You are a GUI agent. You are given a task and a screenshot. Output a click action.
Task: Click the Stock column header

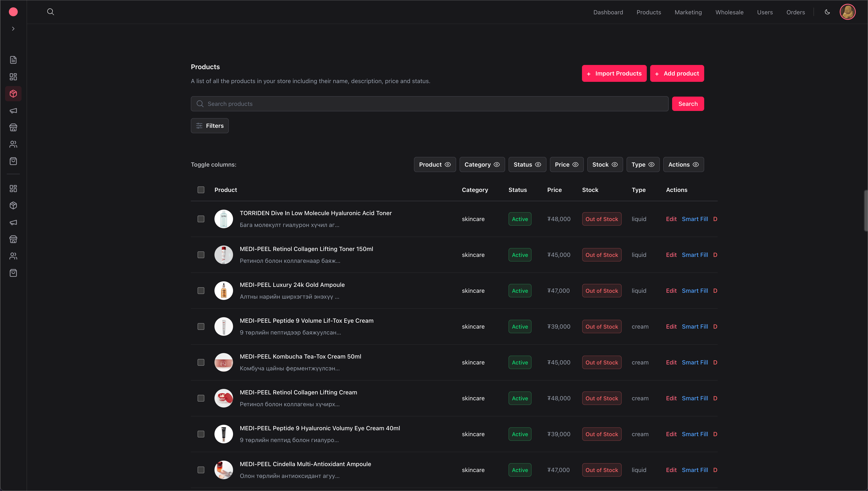pyautogui.click(x=590, y=190)
